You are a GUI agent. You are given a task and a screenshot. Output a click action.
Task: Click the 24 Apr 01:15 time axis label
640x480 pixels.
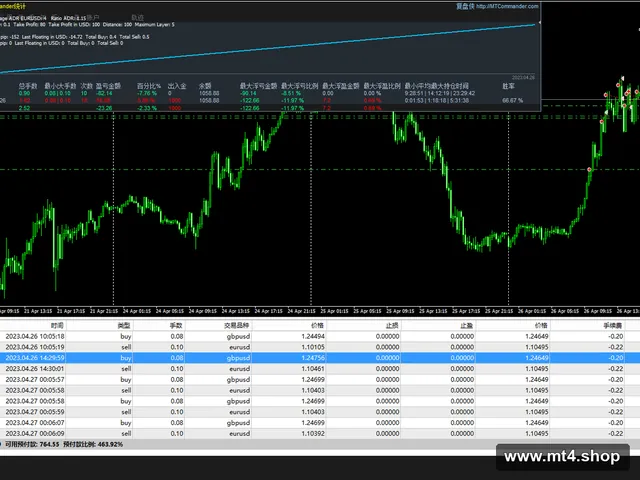click(137, 311)
